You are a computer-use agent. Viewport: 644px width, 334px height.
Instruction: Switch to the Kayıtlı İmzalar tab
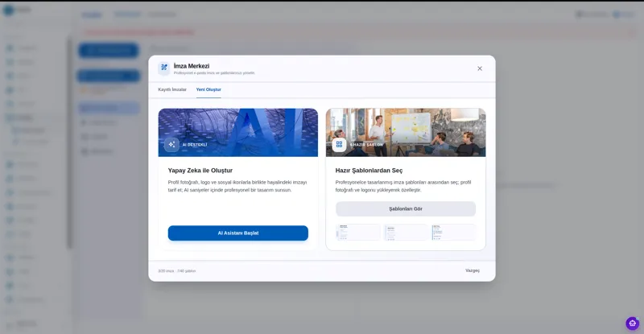click(x=172, y=89)
